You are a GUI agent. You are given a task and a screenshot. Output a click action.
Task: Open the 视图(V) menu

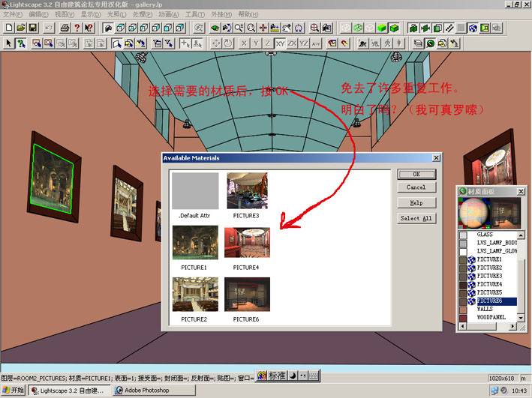pyautogui.click(x=65, y=14)
